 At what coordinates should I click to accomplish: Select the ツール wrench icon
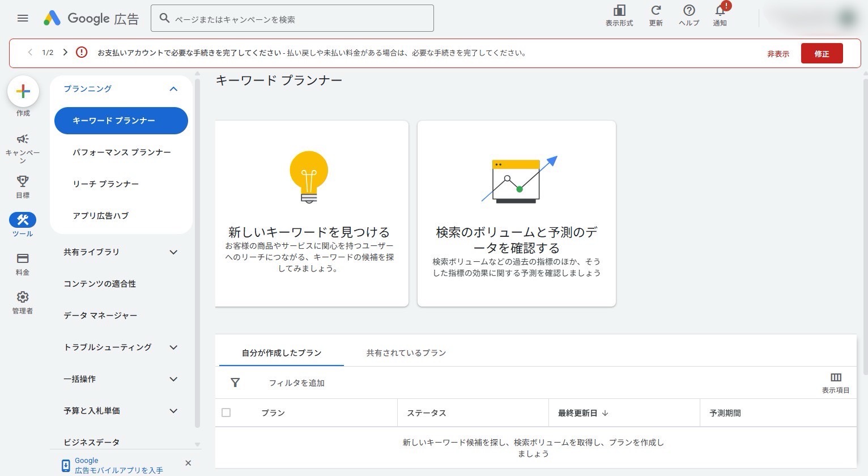click(x=23, y=220)
